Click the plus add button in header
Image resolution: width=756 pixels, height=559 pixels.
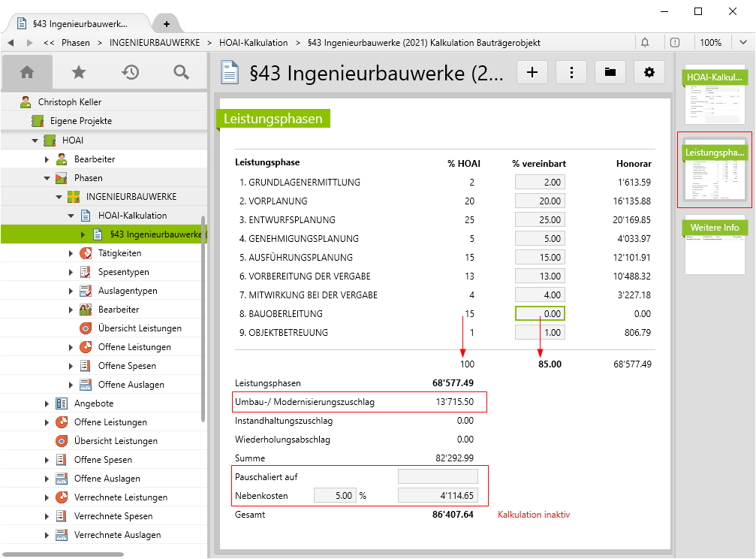point(533,72)
